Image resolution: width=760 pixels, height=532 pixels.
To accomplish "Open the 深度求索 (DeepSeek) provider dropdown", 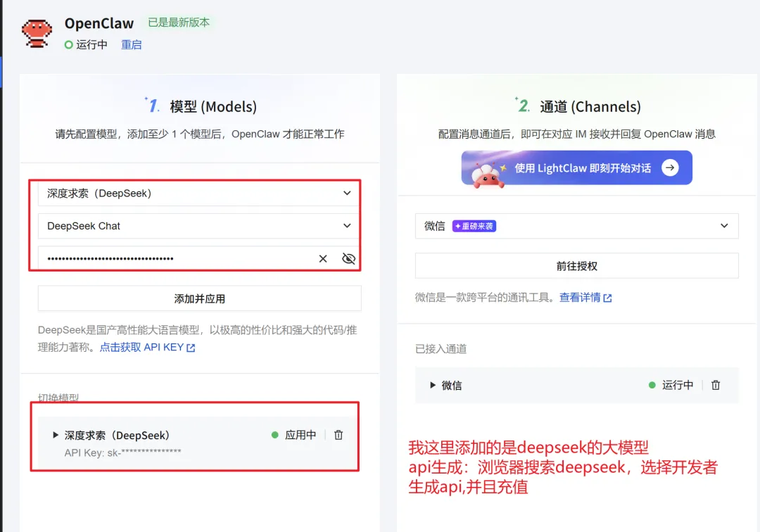I will click(199, 194).
